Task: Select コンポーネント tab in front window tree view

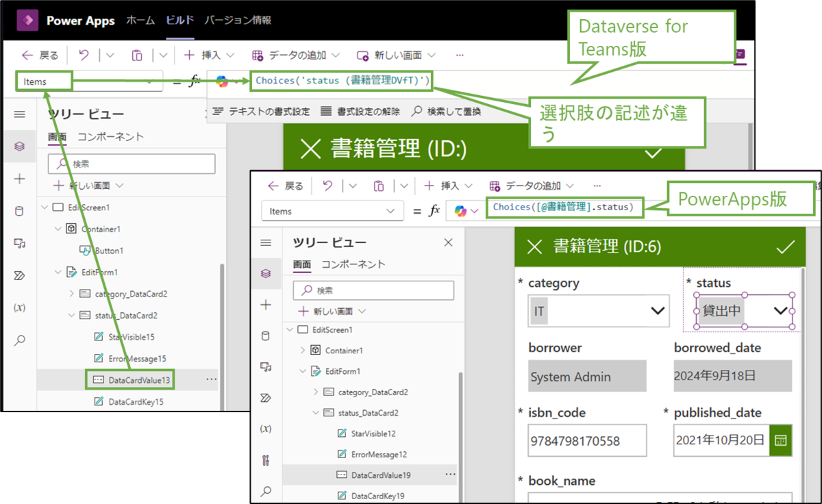Action: point(353,264)
